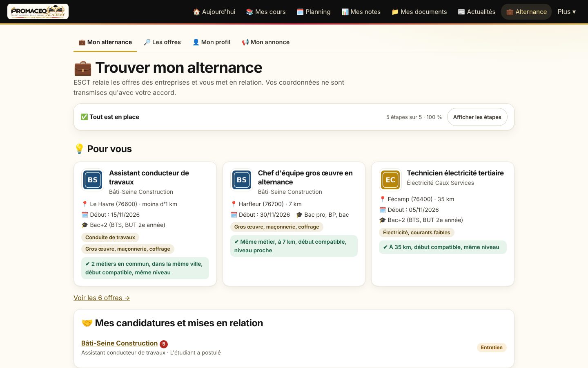This screenshot has width=588, height=368.
Task: Open Bâti-Seine Construction application link
Action: (119, 343)
